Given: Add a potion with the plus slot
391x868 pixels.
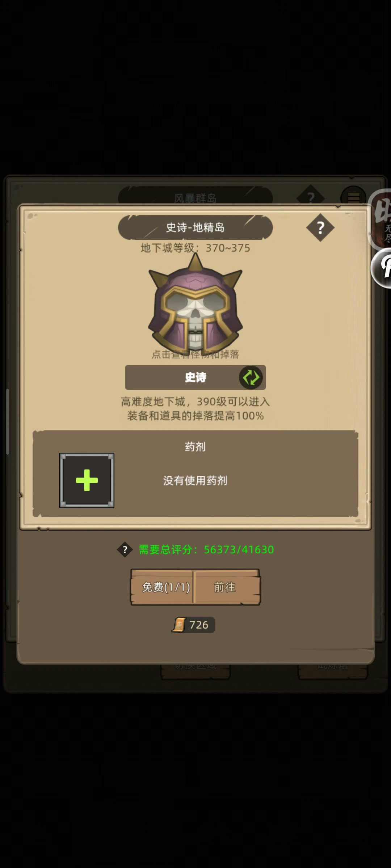Looking at the screenshot, I should [87, 480].
